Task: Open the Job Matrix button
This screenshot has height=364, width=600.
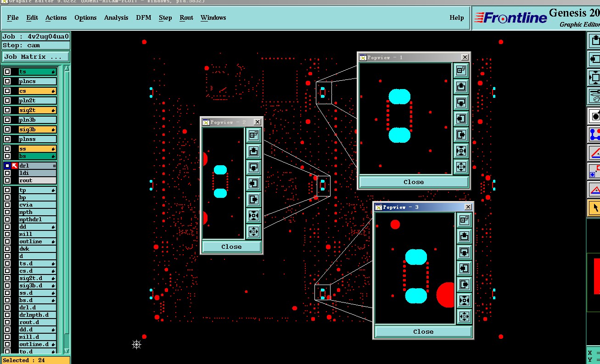Action: [x=36, y=57]
